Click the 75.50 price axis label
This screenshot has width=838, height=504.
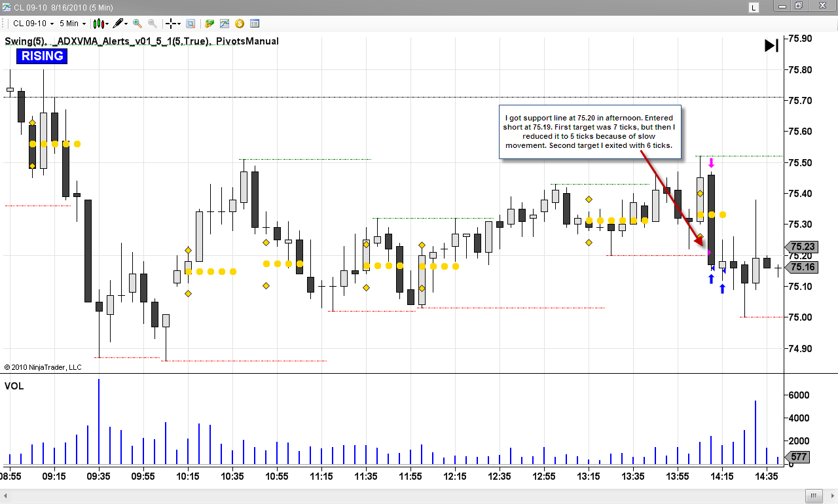tap(801, 163)
